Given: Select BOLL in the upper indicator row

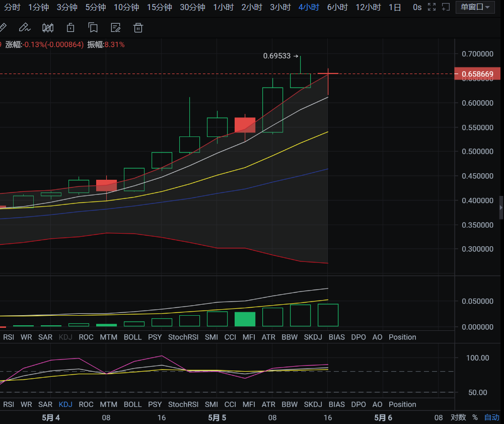Looking at the screenshot, I should tap(132, 337).
